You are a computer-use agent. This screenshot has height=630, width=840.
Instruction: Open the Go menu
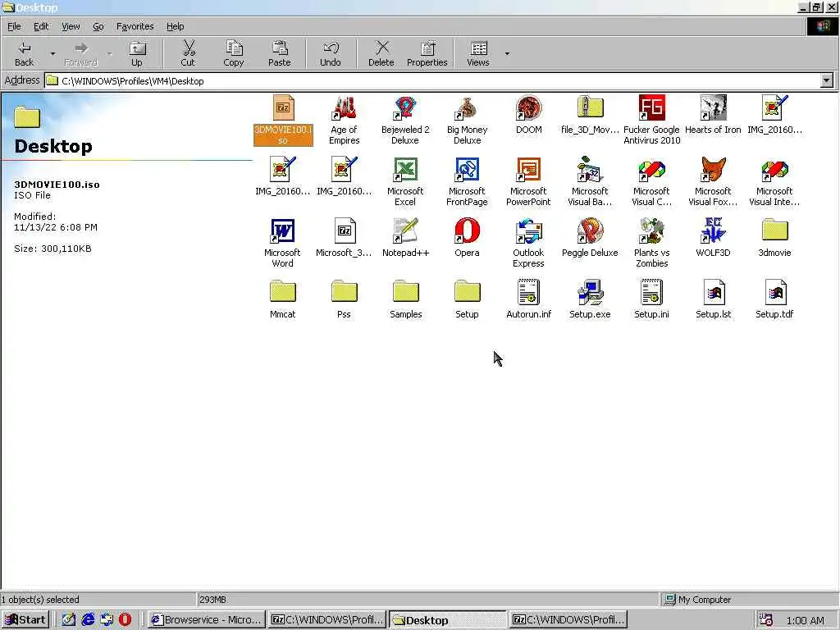tap(98, 26)
